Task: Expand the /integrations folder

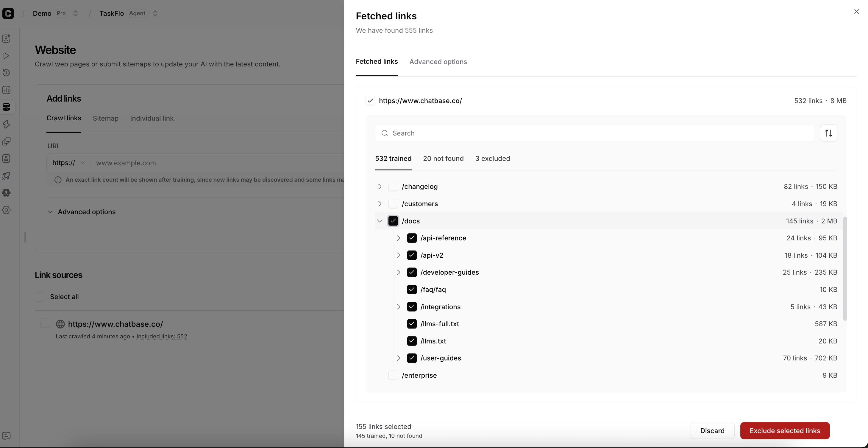Action: click(399, 307)
